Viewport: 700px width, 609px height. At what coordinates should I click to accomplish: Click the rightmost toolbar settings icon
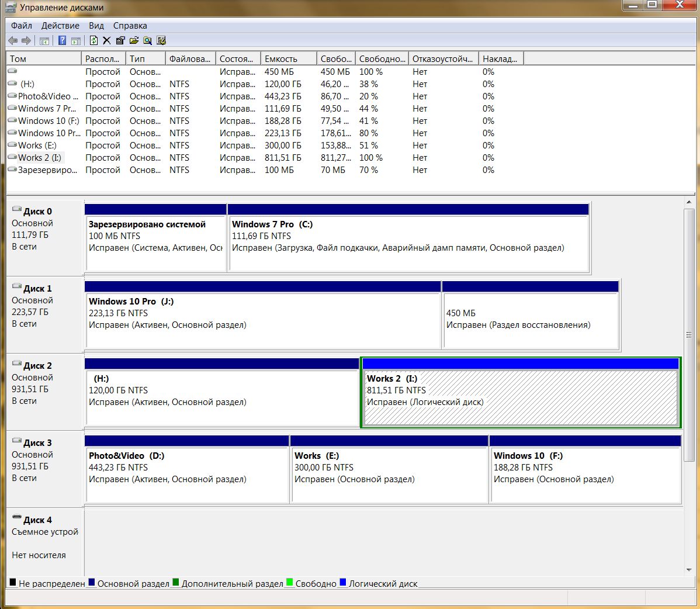click(x=161, y=40)
